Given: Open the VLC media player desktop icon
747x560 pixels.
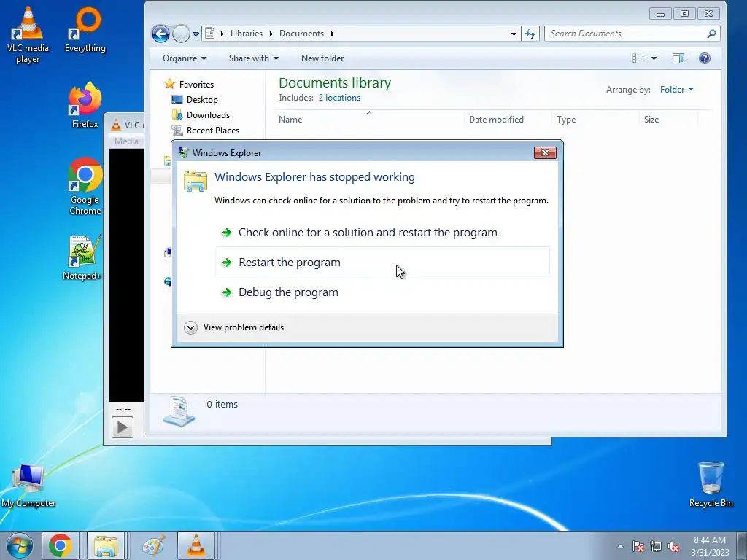Looking at the screenshot, I should pos(28,36).
